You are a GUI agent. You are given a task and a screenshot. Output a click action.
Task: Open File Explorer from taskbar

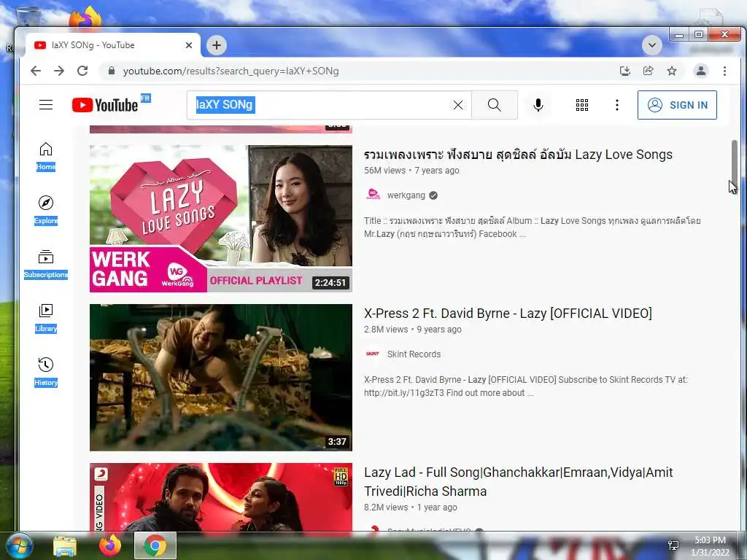tap(65, 545)
